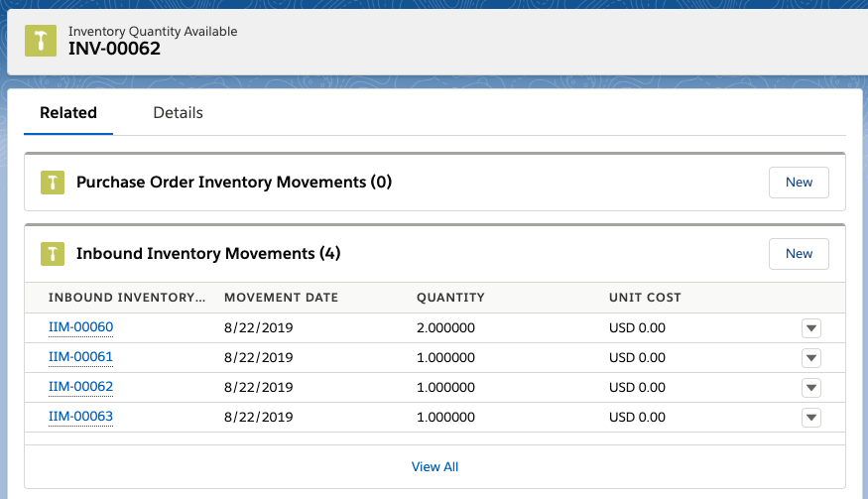Open the Purchase Order Inventory Movements (0) list
The height and width of the screenshot is (499, 868).
[x=233, y=182]
